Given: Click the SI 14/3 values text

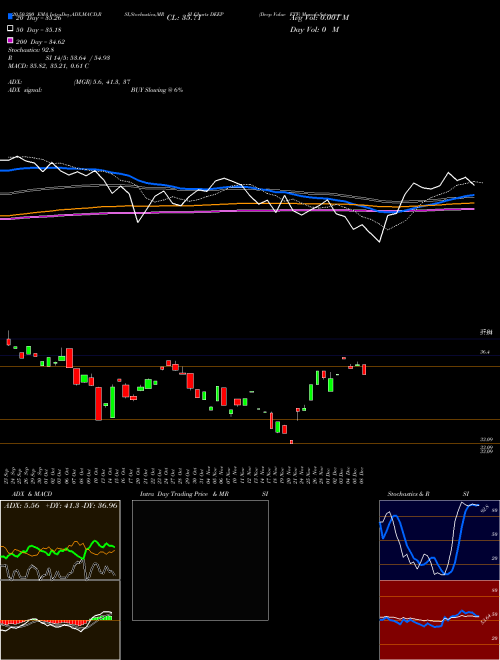Looking at the screenshot, I should click(x=78, y=58).
